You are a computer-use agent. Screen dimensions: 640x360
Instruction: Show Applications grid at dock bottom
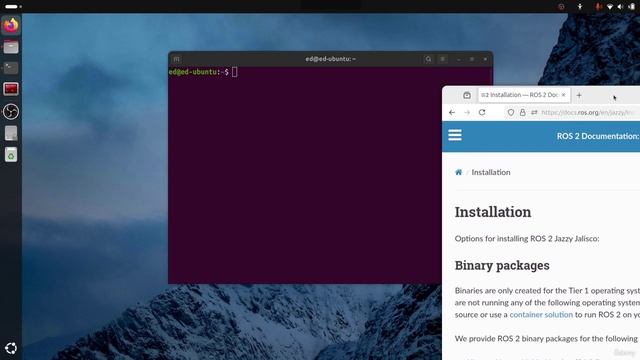tap(11, 348)
